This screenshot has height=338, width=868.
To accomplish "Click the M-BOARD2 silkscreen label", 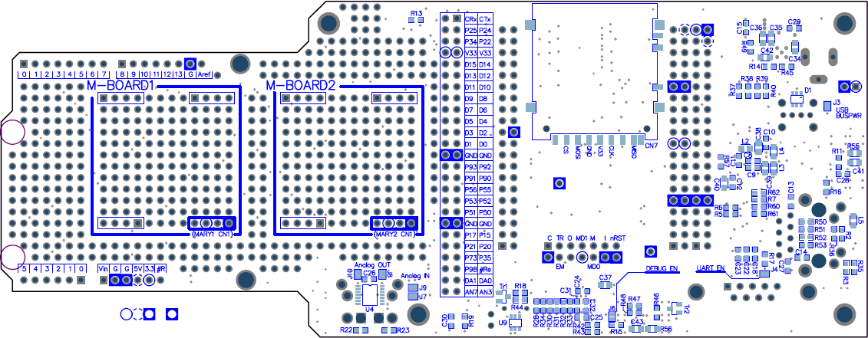I will coord(301,86).
